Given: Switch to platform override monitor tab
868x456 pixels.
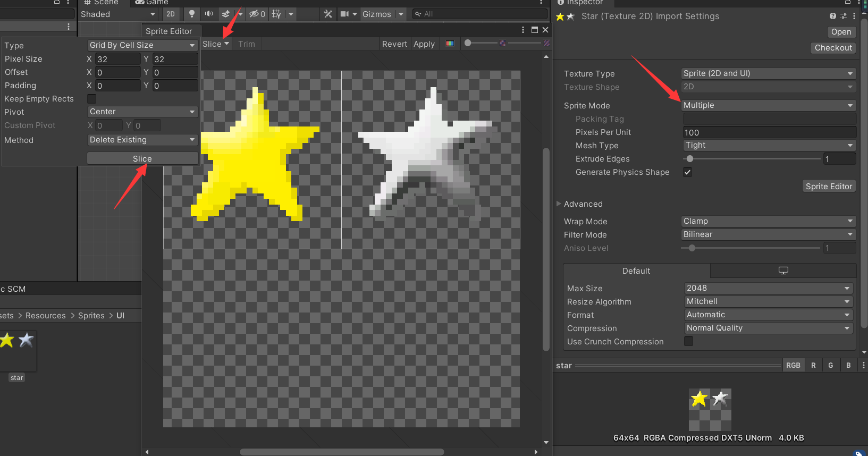Looking at the screenshot, I should [x=783, y=271].
